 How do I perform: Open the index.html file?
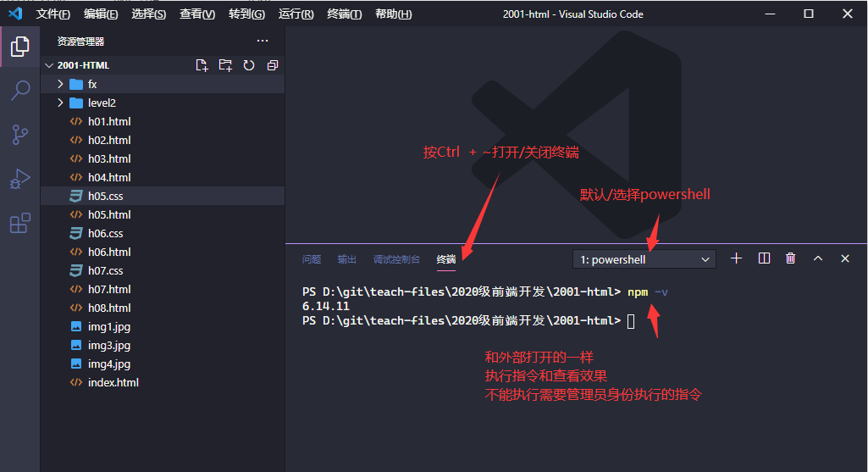pyautogui.click(x=113, y=382)
